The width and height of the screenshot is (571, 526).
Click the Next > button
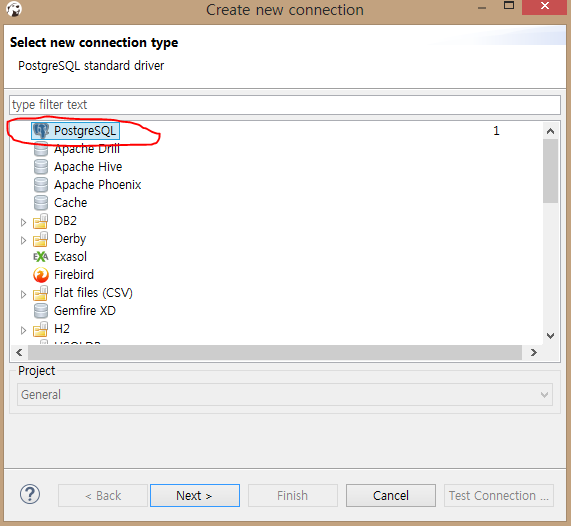click(195, 495)
